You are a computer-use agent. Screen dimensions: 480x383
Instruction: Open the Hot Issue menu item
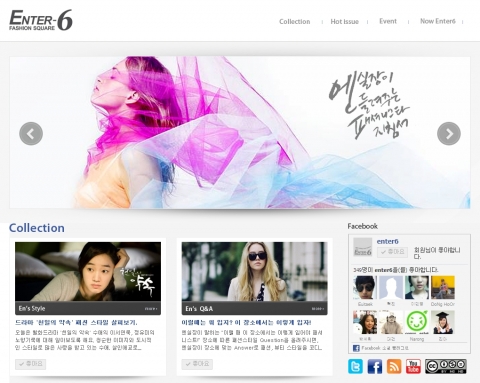click(344, 22)
